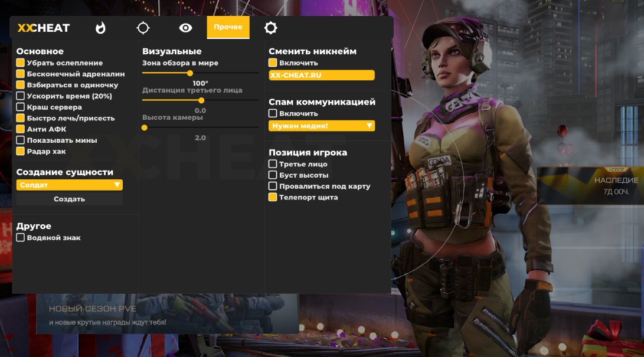Viewport: 644px width, 357px height.
Task: Open the НАСЛЕДИЕ event banner
Action: tap(590, 185)
